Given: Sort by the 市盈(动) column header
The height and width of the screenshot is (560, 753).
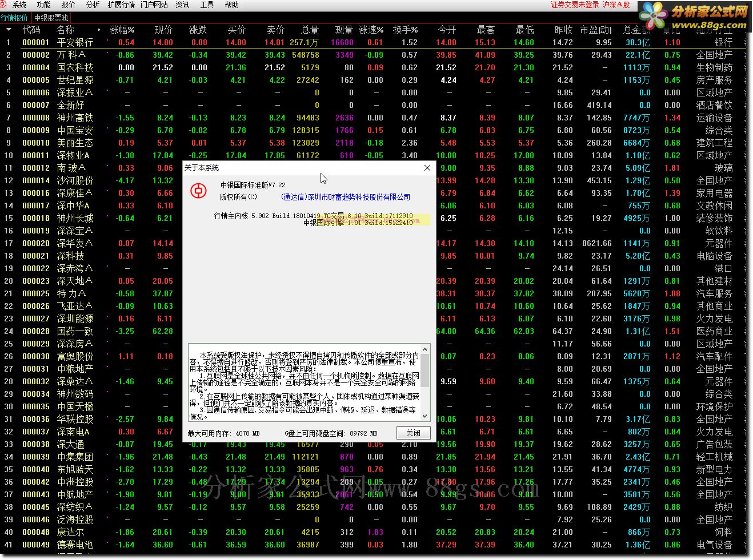Looking at the screenshot, I should 596,30.
